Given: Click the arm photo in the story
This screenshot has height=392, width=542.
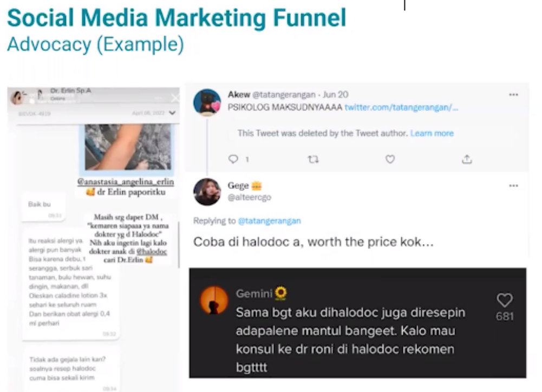Looking at the screenshot, I should (x=128, y=147).
